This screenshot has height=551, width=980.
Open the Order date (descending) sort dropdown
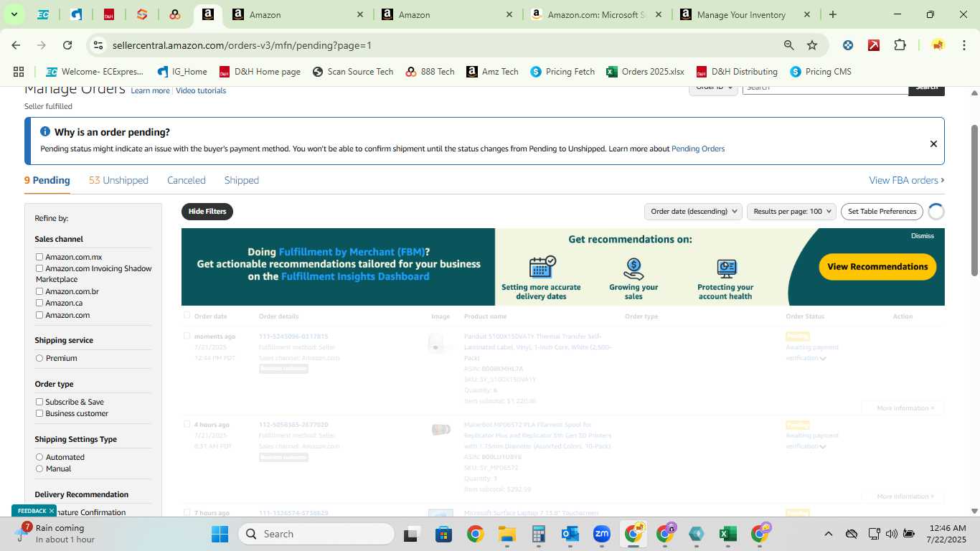coord(692,212)
